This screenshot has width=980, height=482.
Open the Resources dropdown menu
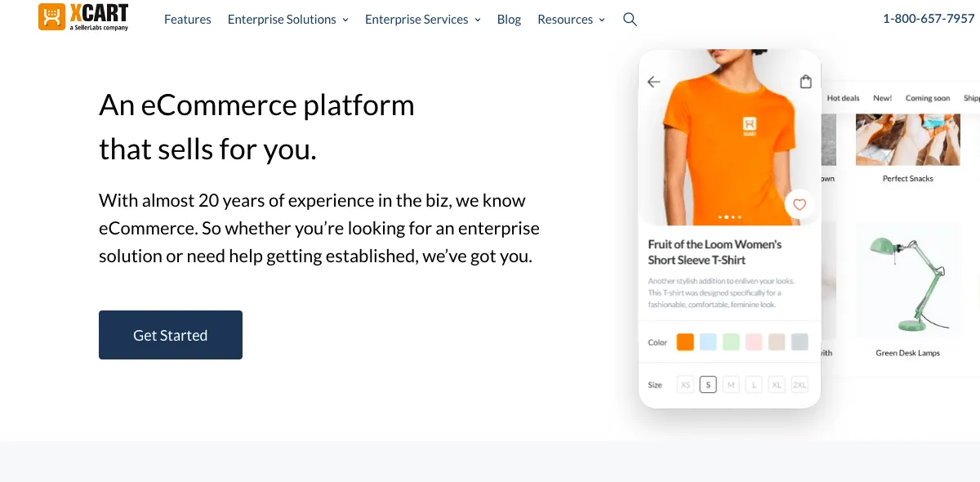tap(572, 19)
